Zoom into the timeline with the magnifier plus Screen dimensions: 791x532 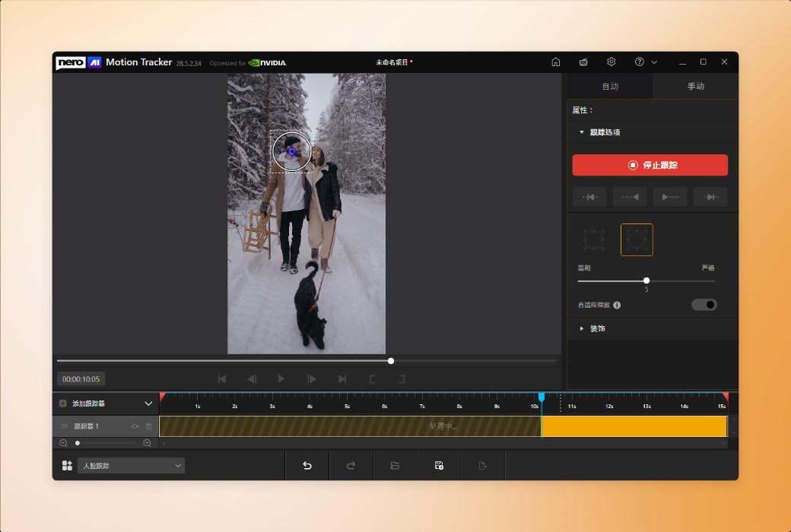[147, 443]
